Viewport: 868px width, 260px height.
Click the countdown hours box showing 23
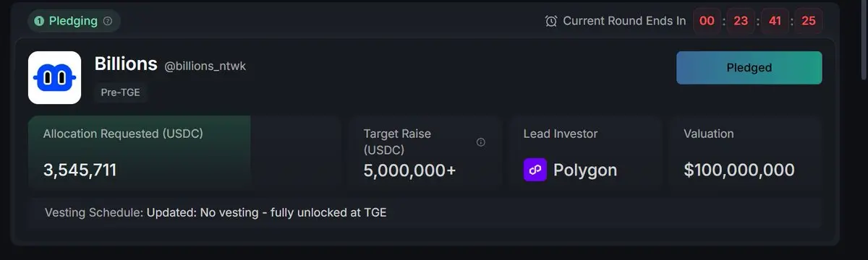[741, 21]
